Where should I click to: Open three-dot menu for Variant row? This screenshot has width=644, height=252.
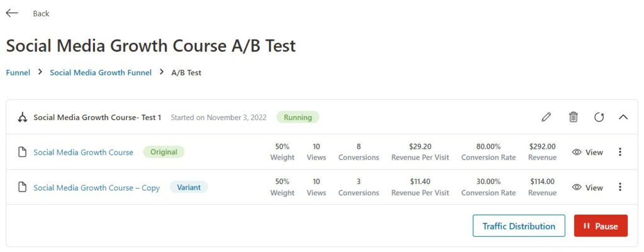[x=619, y=187]
